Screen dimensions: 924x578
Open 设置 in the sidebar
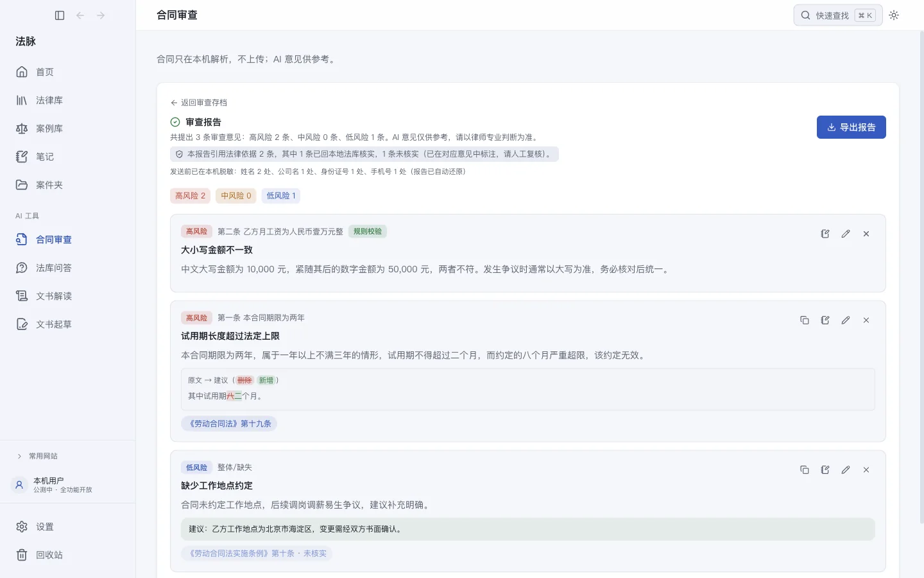67,527
